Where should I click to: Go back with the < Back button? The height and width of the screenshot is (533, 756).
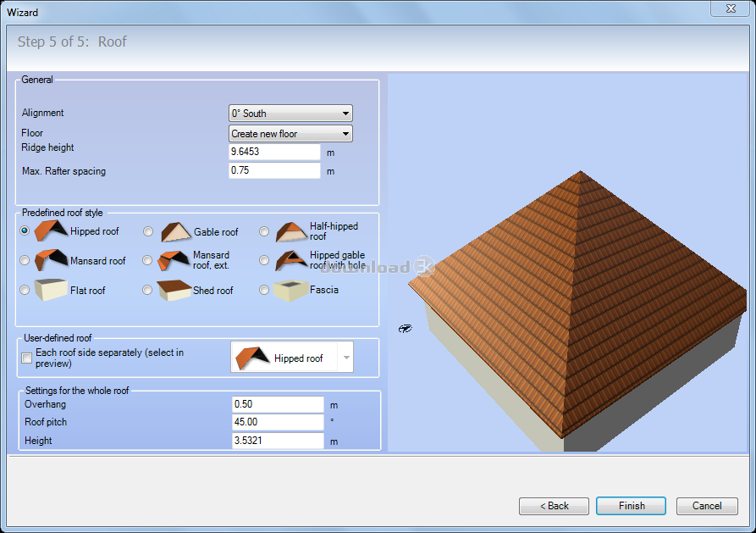point(554,506)
